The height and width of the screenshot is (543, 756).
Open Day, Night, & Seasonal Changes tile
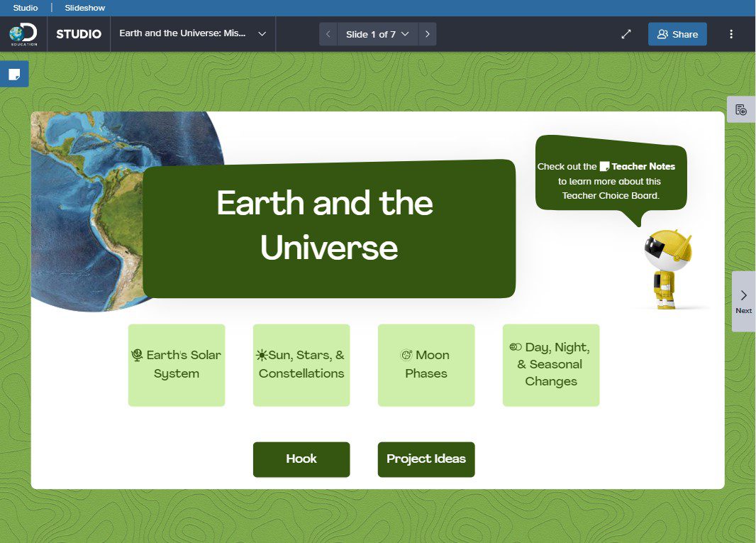[551, 365]
